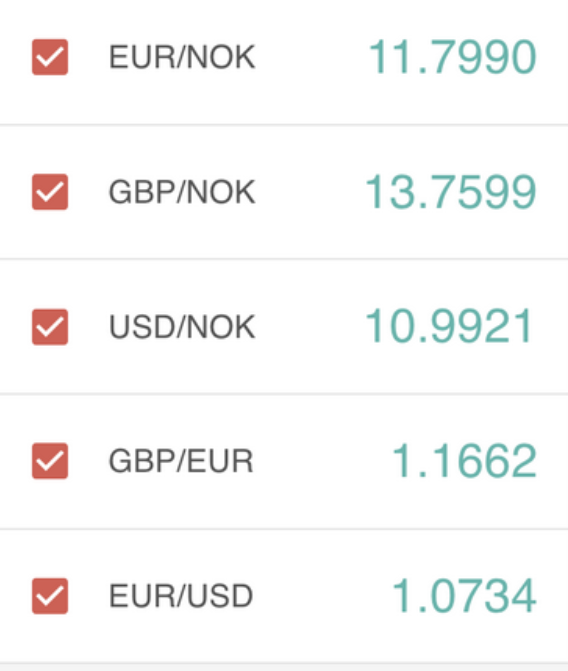Click blank area between GBP/NOK and 13.7599
The height and width of the screenshot is (671, 568).
310,192
